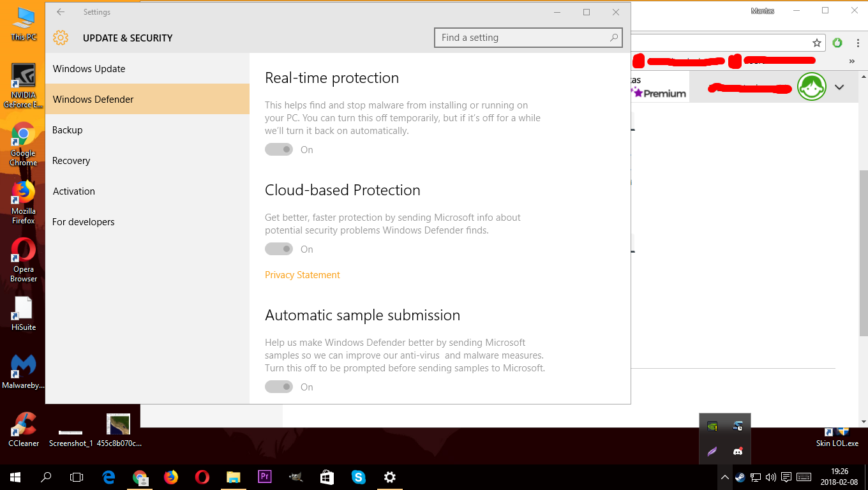Expand the account dropdown beside green avatar
The width and height of the screenshot is (868, 490).
pyautogui.click(x=839, y=87)
